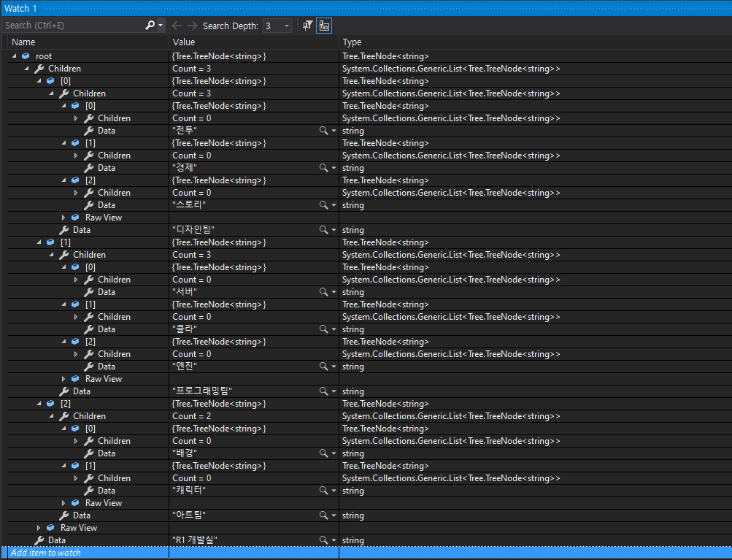Toggle the pinned properties filter icon
The height and width of the screenshot is (560, 732).
pyautogui.click(x=307, y=26)
